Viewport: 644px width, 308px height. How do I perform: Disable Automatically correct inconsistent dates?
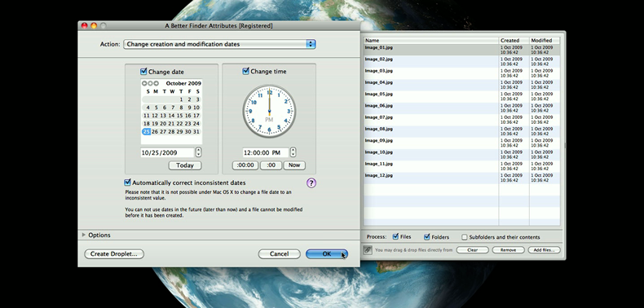128,183
